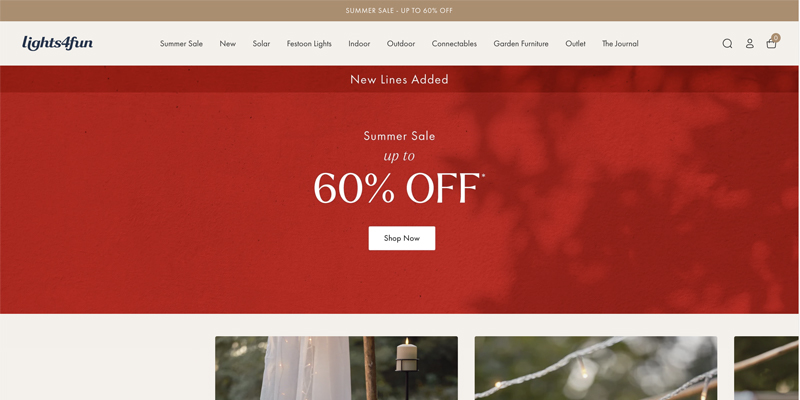800x400 pixels.
Task: Open the search magnifier icon
Action: pos(727,43)
